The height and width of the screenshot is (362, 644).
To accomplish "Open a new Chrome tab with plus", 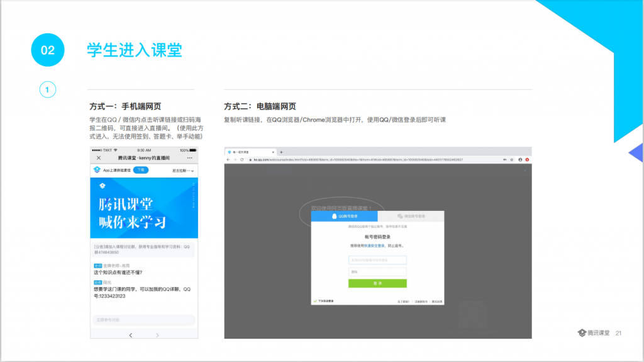I will coord(281,152).
